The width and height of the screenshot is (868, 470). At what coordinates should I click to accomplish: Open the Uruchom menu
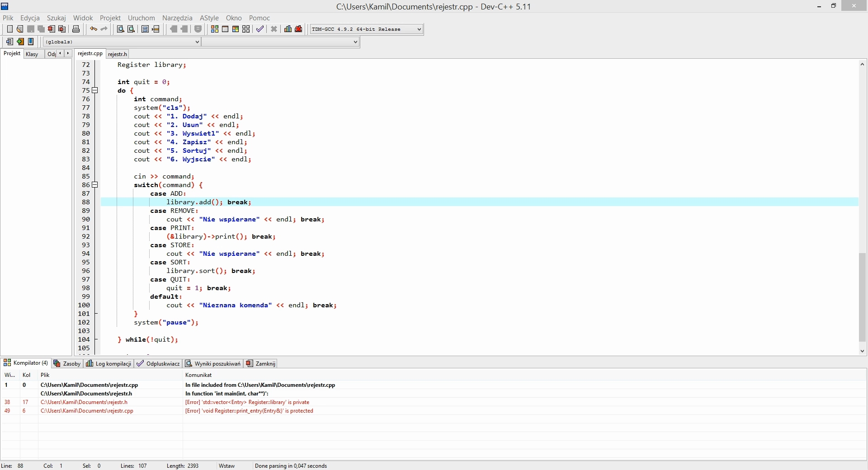pyautogui.click(x=141, y=18)
